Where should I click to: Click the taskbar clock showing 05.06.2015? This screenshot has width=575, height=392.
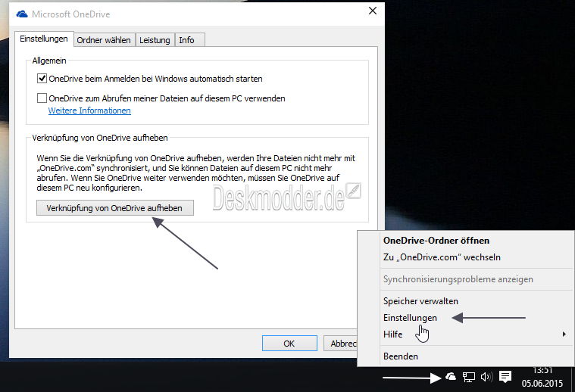[542, 377]
